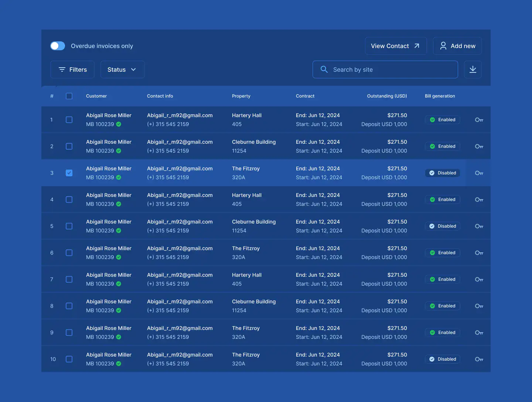Image resolution: width=532 pixels, height=402 pixels.
Task: Check the checkbox for row 2
Action: click(69, 146)
